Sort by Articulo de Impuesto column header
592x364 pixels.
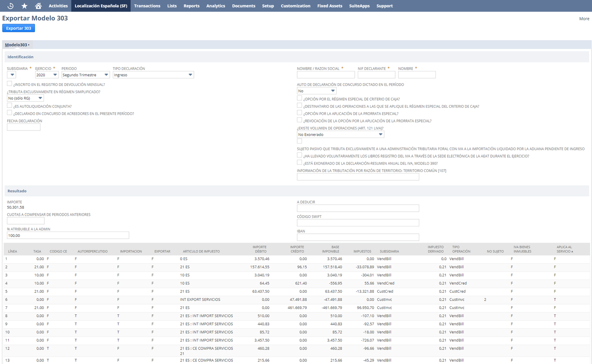point(201,251)
